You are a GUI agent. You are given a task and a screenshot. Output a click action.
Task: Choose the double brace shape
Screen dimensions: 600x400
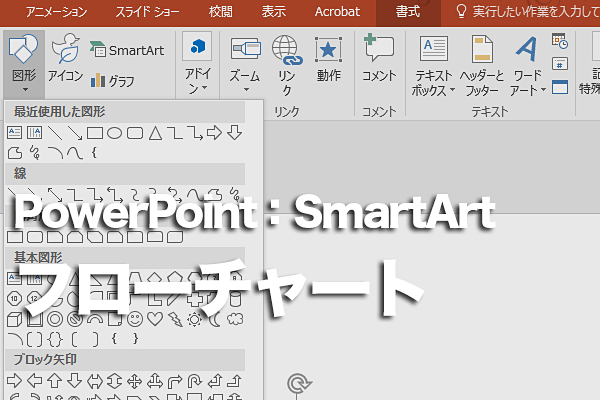[x=55, y=339]
